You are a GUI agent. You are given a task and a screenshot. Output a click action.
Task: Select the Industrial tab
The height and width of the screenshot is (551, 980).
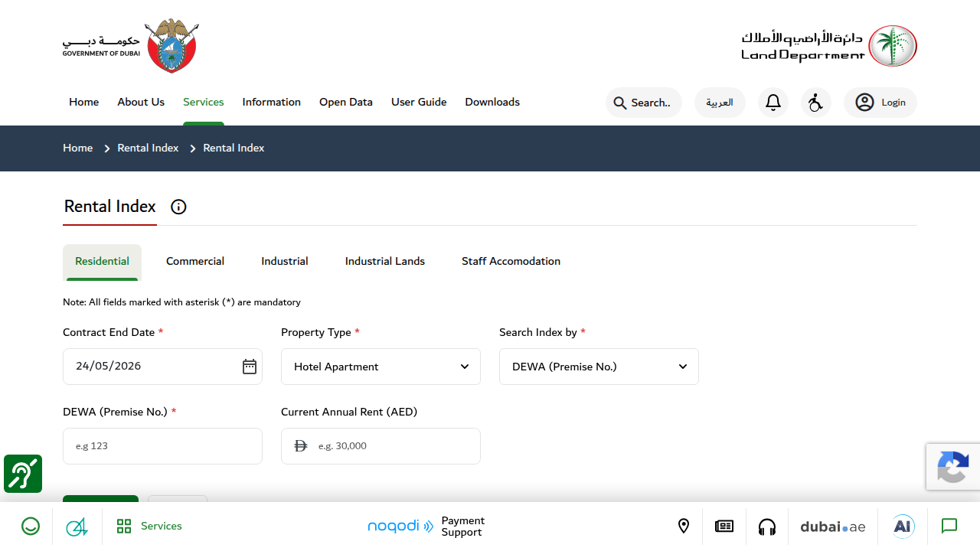pos(285,262)
